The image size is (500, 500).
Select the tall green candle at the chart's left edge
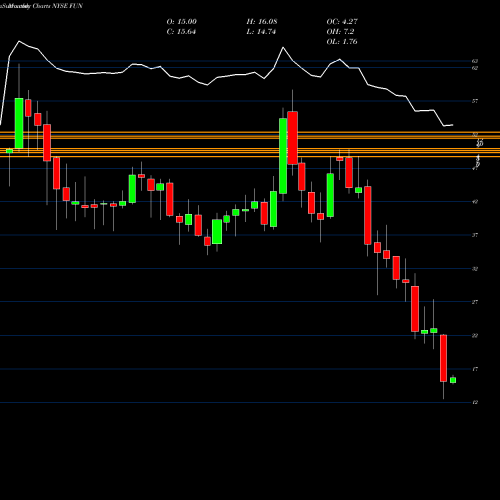(19, 123)
